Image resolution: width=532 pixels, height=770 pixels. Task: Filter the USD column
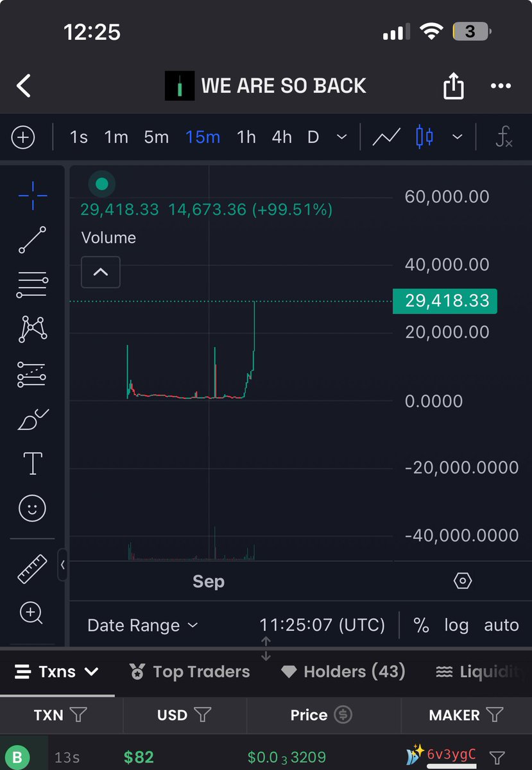[202, 715]
